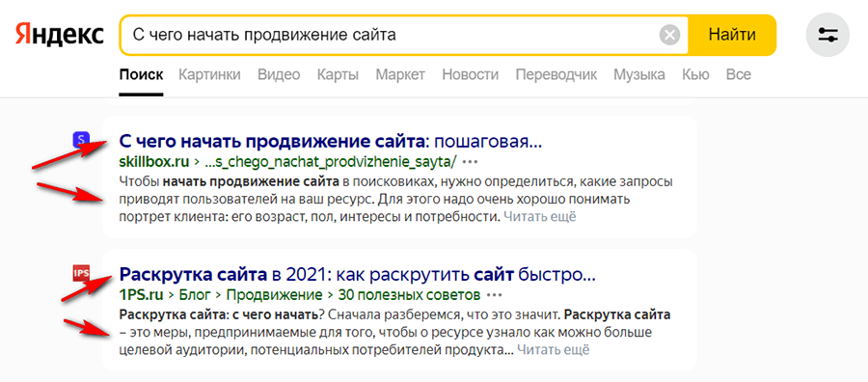Open the Переводчик tab
This screenshot has width=868, height=382.
(556, 74)
